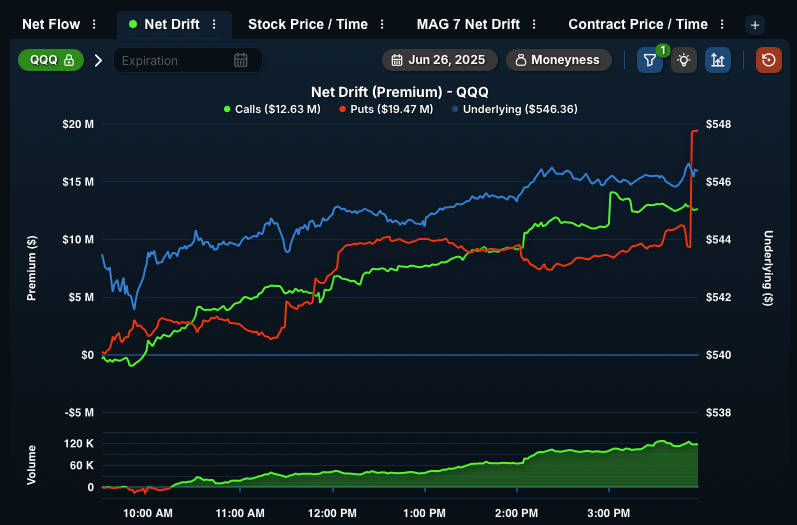Change the Jun 26, 2025 date
Viewport: 797px width, 525px height.
tap(439, 60)
